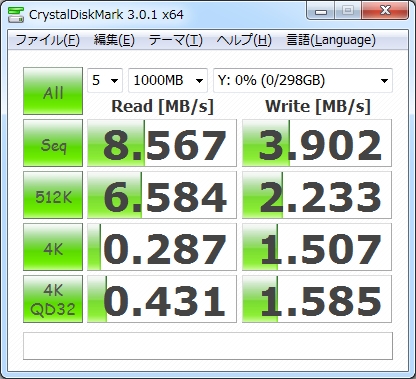Click the 4K QD32 write value 1.585

click(x=317, y=299)
